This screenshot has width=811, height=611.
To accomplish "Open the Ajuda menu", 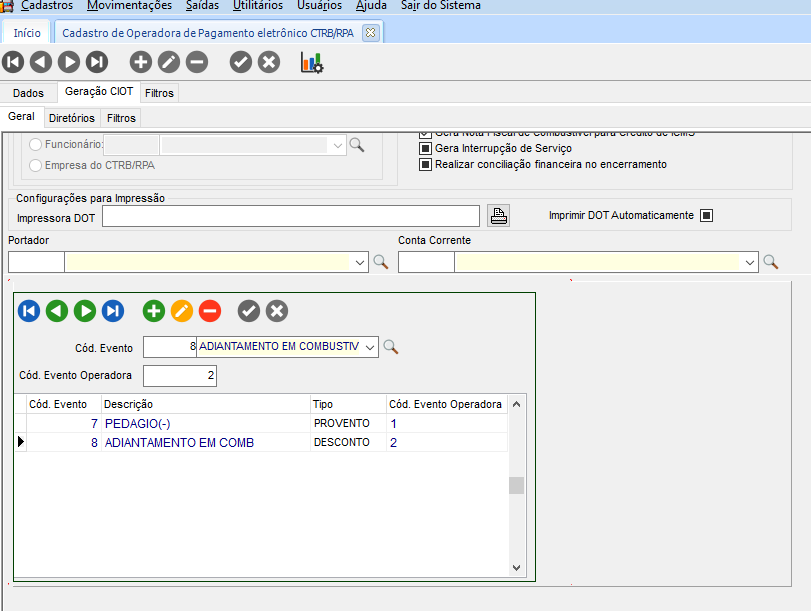I will [371, 5].
